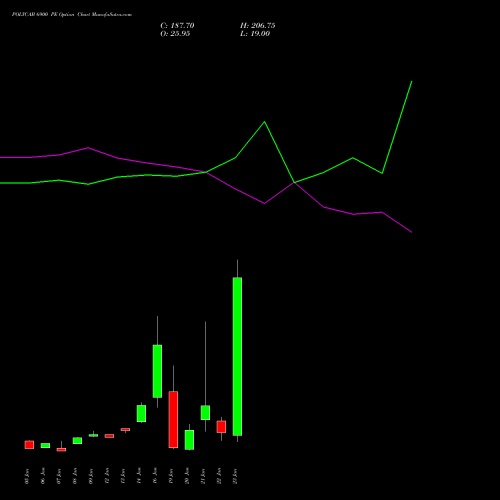Click the 23 Jan date label
This screenshot has width=500, height=500.
click(x=235, y=476)
